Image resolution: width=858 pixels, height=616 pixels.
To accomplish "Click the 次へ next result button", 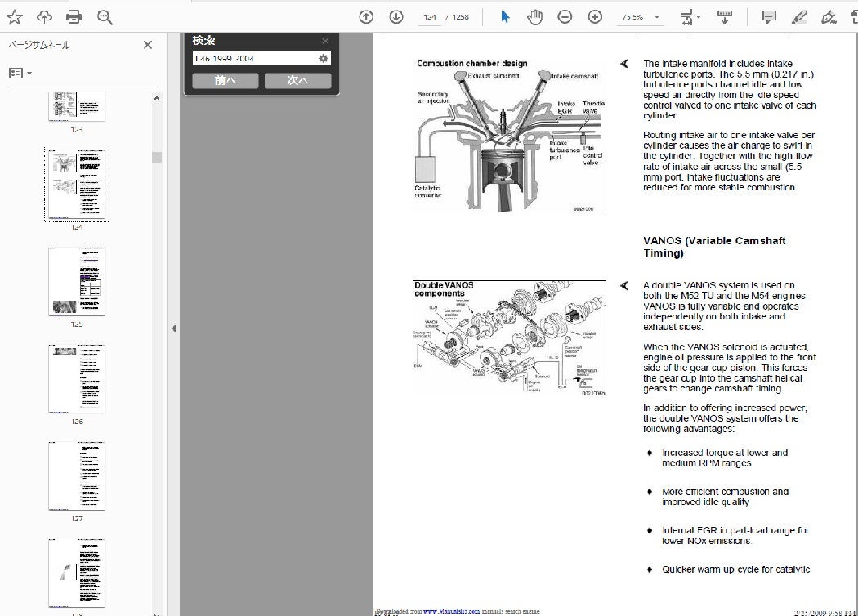I will (297, 80).
